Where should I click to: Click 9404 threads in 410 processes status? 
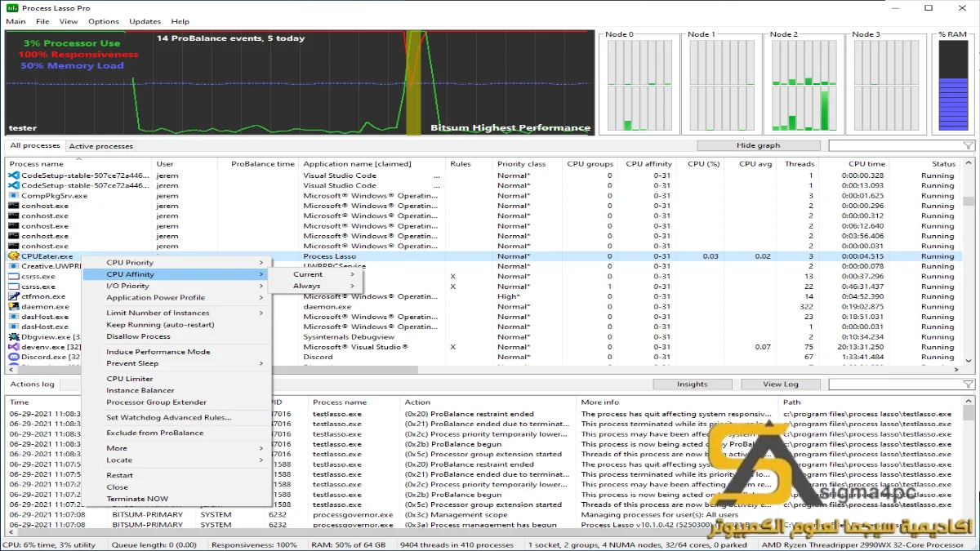tap(458, 544)
